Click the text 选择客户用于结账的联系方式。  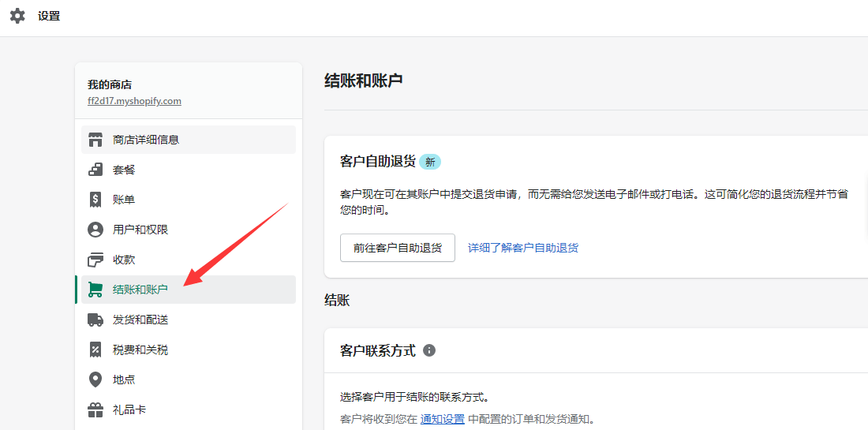pyautogui.click(x=415, y=398)
